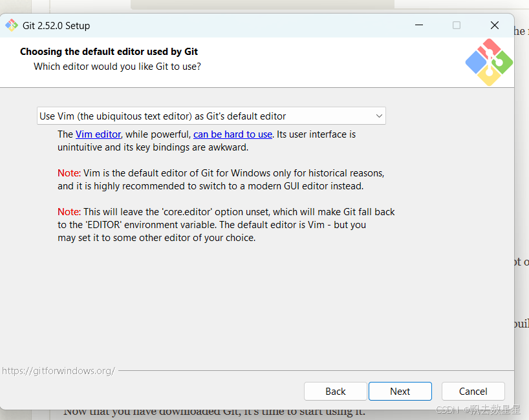Click 'Choosing the default editor used by Git' heading
The width and height of the screenshot is (529, 420).
109,52
